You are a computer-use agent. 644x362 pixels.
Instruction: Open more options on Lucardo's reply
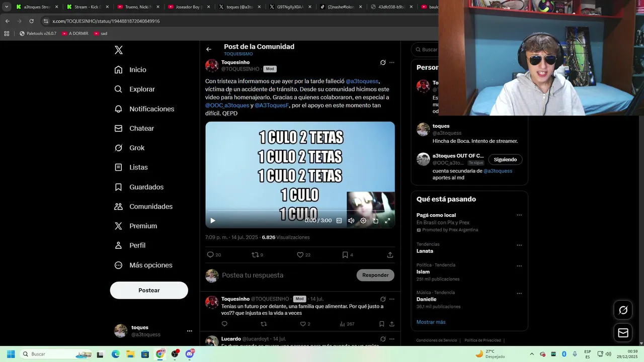(392, 339)
